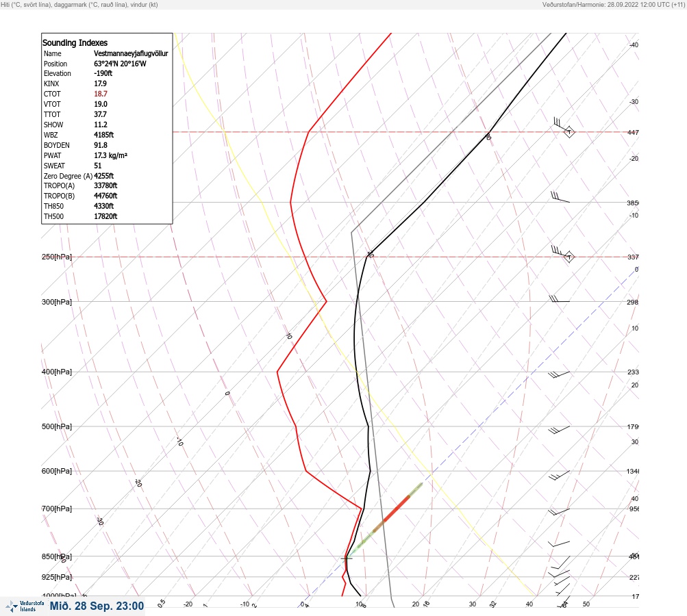Click the 50 label on bottom temperature axis
The width and height of the screenshot is (687, 616).
[586, 604]
